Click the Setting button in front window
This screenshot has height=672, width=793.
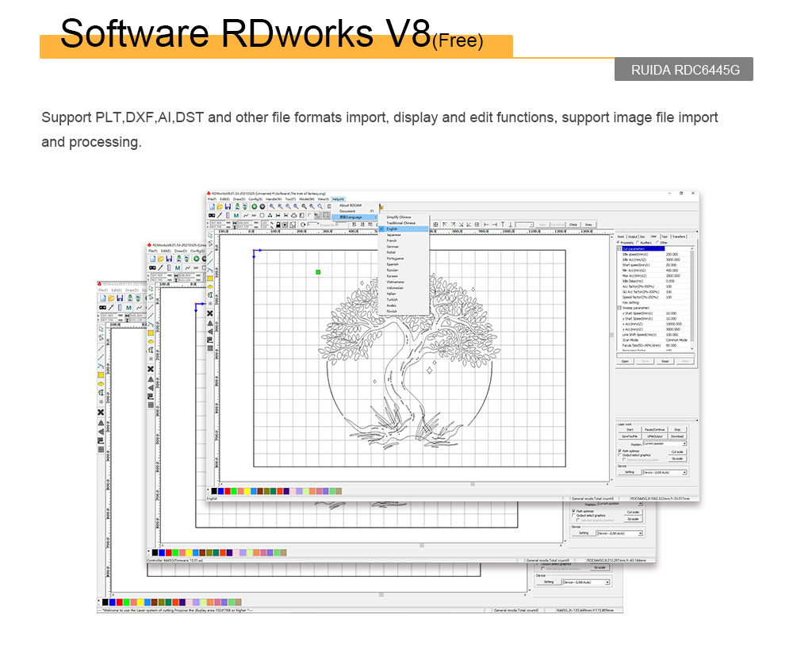630,472
